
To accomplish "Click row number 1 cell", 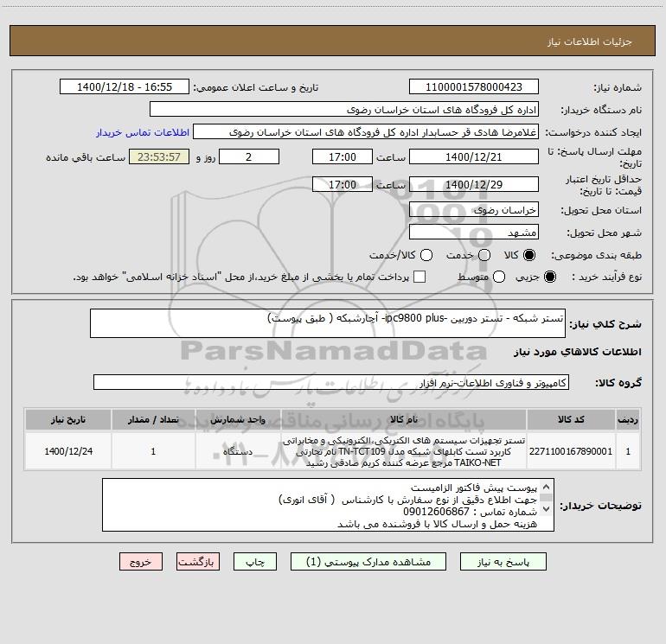I will (628, 451).
